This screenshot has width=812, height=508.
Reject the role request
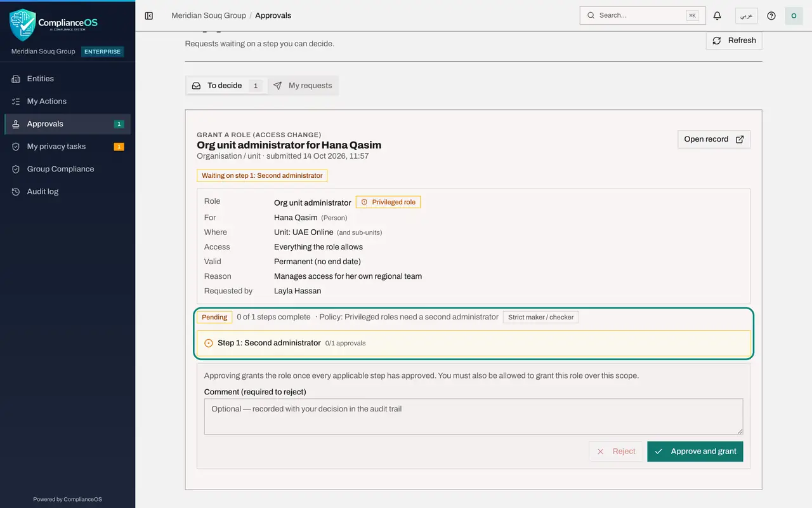tap(616, 451)
